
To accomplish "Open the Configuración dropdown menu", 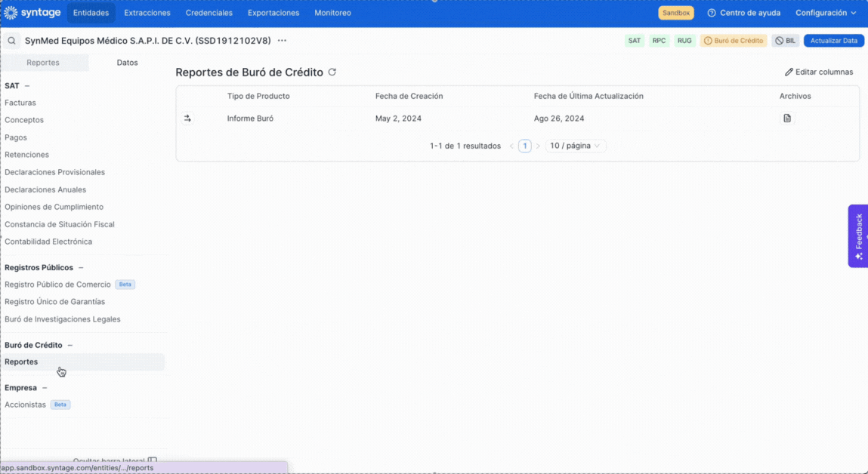I will [826, 13].
